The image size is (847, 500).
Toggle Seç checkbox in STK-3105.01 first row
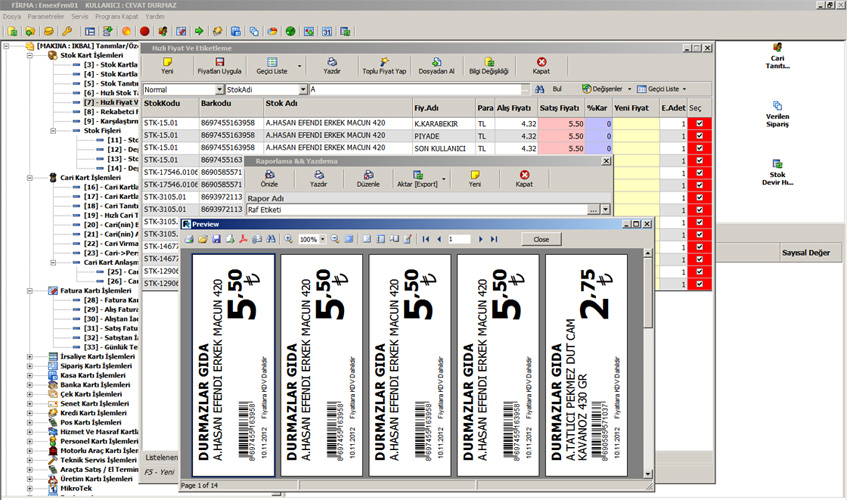click(700, 198)
